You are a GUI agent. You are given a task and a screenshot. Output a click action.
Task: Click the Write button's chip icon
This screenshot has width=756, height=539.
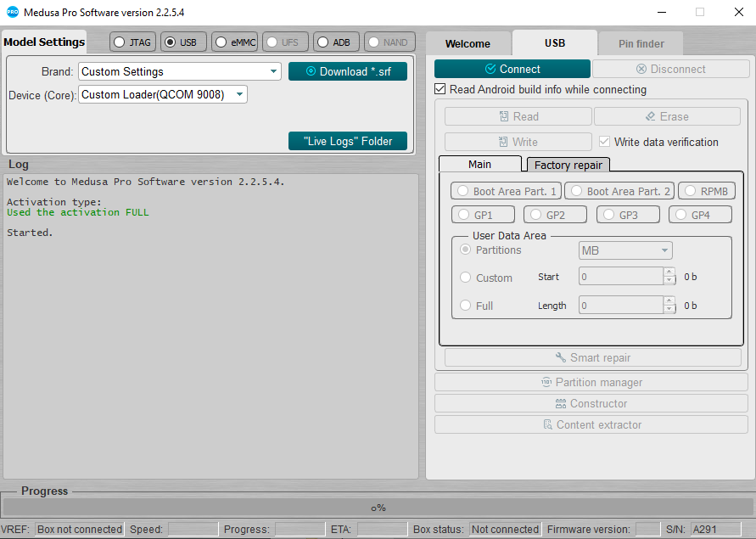coord(503,142)
